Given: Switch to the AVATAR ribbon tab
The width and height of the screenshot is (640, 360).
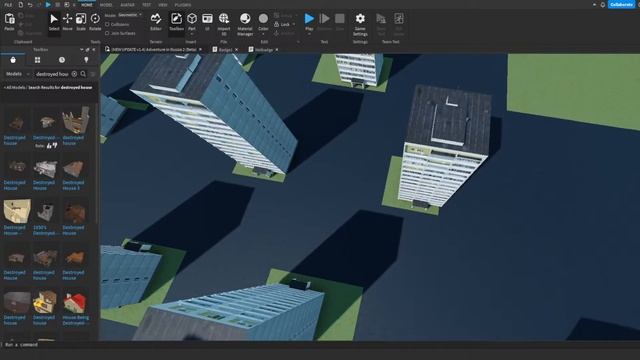Looking at the screenshot, I should (127, 5).
